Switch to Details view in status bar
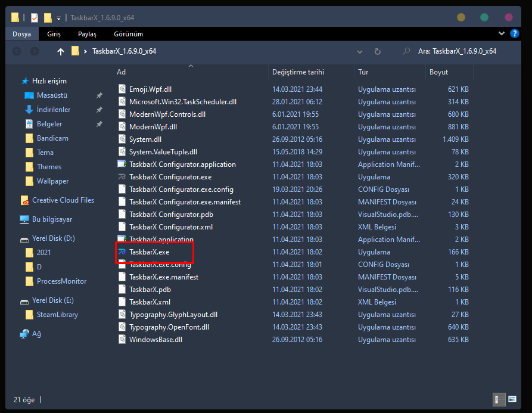This screenshot has width=532, height=413. [499, 399]
